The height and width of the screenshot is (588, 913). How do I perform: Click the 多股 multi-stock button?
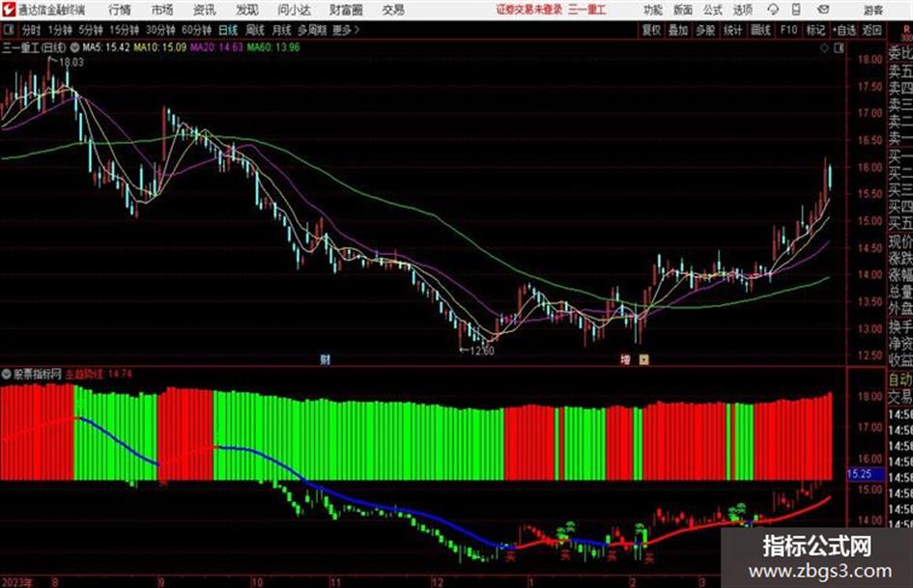click(705, 30)
